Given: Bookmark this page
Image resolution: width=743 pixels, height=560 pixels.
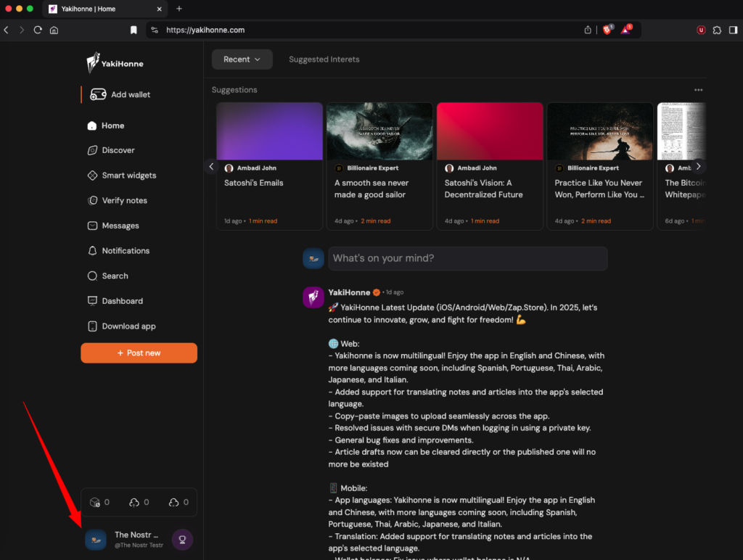Looking at the screenshot, I should click(x=134, y=30).
